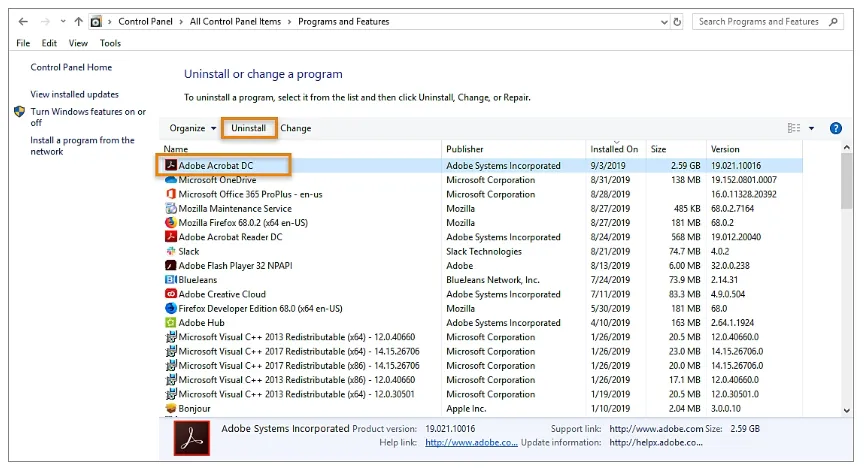
Task: Open the File menu
Action: pos(23,43)
